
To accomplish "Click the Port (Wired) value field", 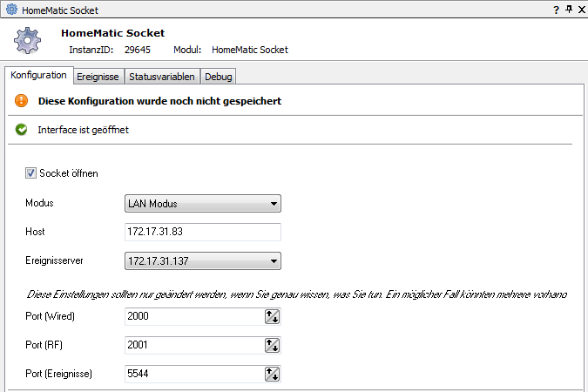I will click(193, 317).
